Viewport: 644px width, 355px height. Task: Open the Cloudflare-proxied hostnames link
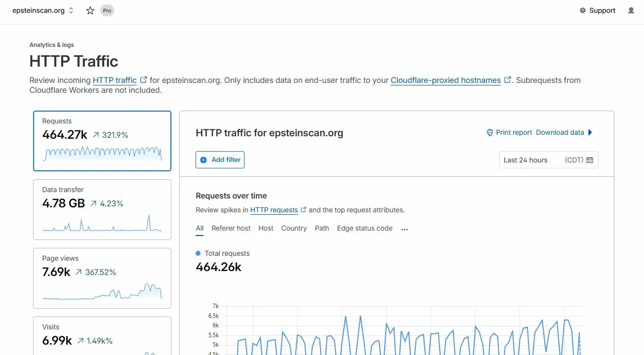(x=445, y=80)
